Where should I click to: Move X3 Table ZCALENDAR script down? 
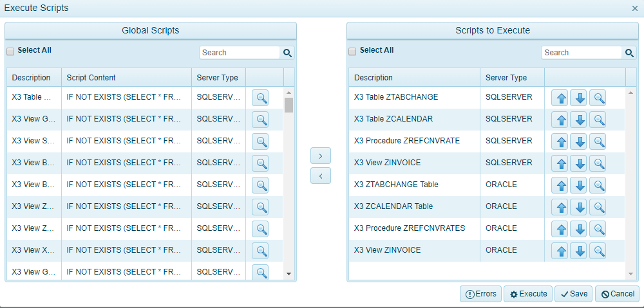pyautogui.click(x=580, y=120)
